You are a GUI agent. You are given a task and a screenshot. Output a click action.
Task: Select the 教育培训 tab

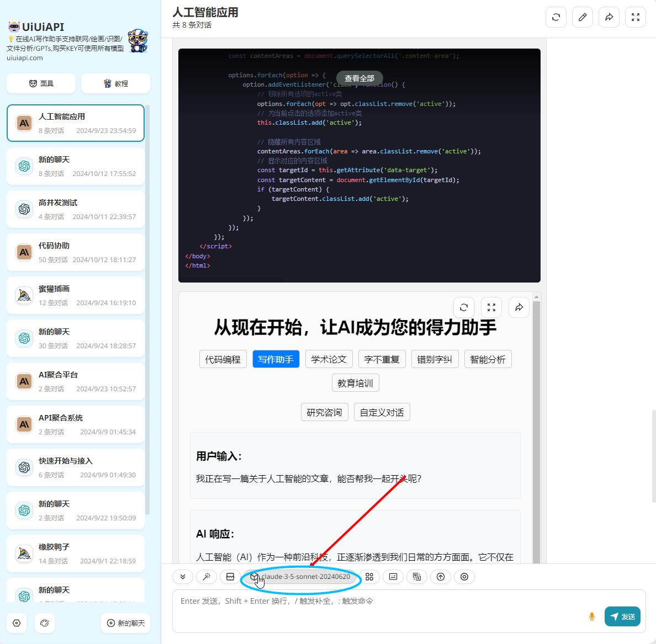(356, 383)
